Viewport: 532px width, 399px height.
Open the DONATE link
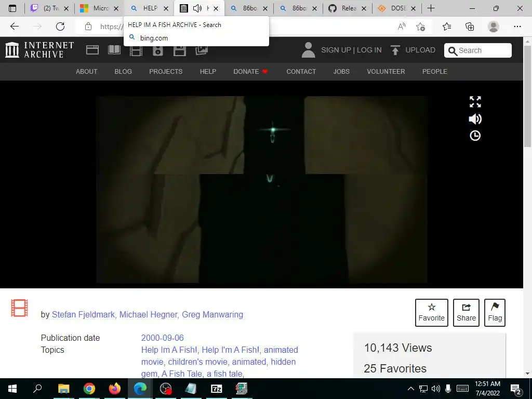click(x=251, y=72)
